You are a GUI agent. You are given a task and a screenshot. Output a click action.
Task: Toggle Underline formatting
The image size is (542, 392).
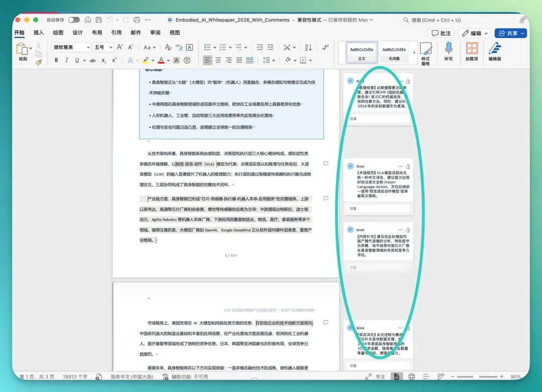(x=77, y=60)
